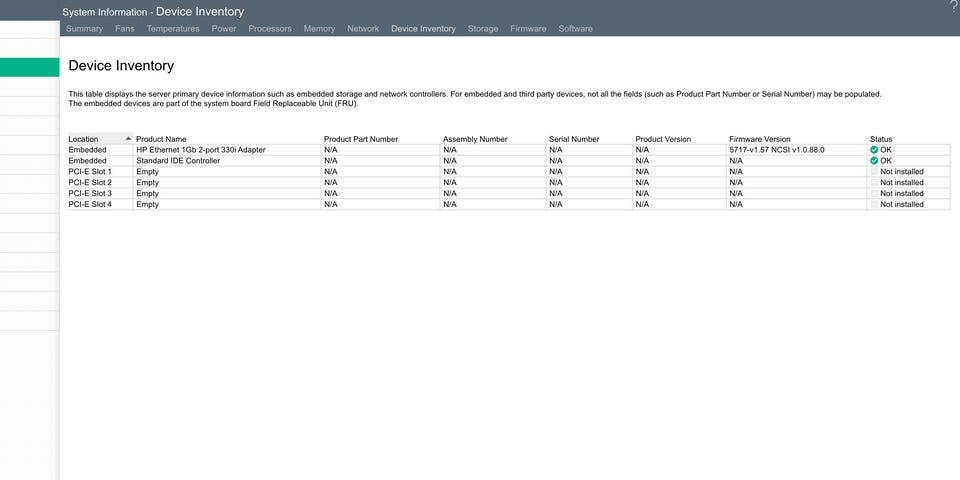The image size is (960, 480).
Task: Click the help question mark icon
Action: tap(953, 7)
